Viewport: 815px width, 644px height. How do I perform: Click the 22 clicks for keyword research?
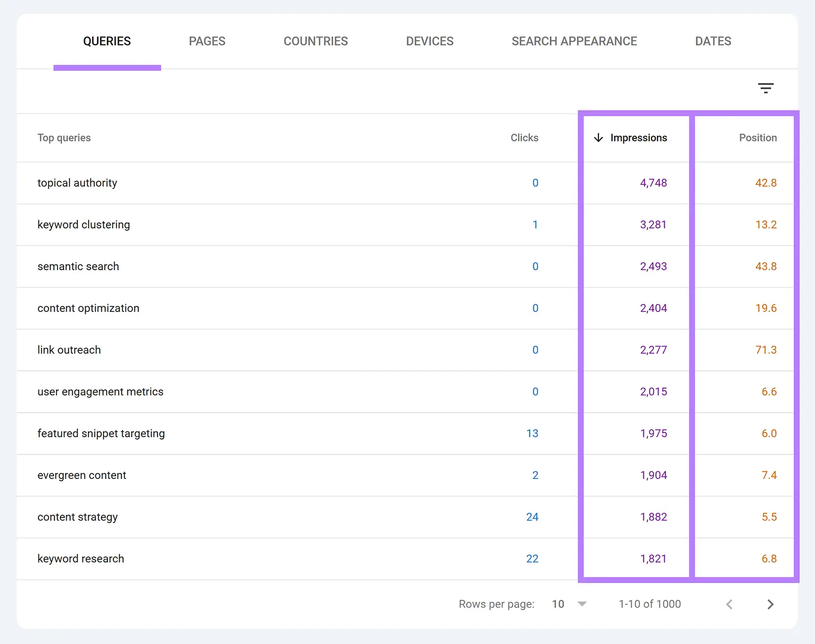coord(532,558)
